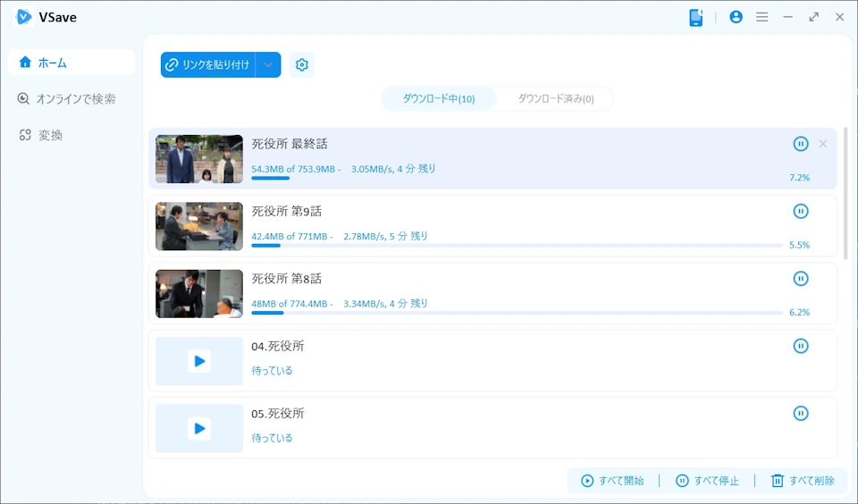
Task: Select the ダウンロード中(10) tab
Action: pos(439,99)
